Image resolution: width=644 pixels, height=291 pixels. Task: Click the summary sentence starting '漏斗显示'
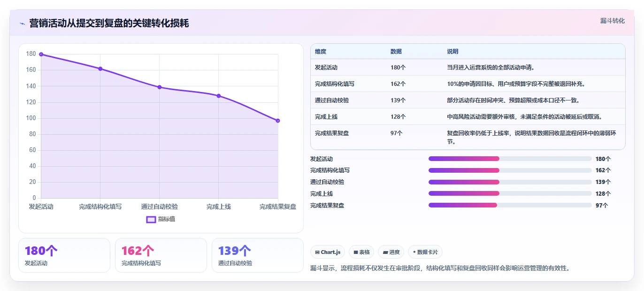pyautogui.click(x=440, y=268)
